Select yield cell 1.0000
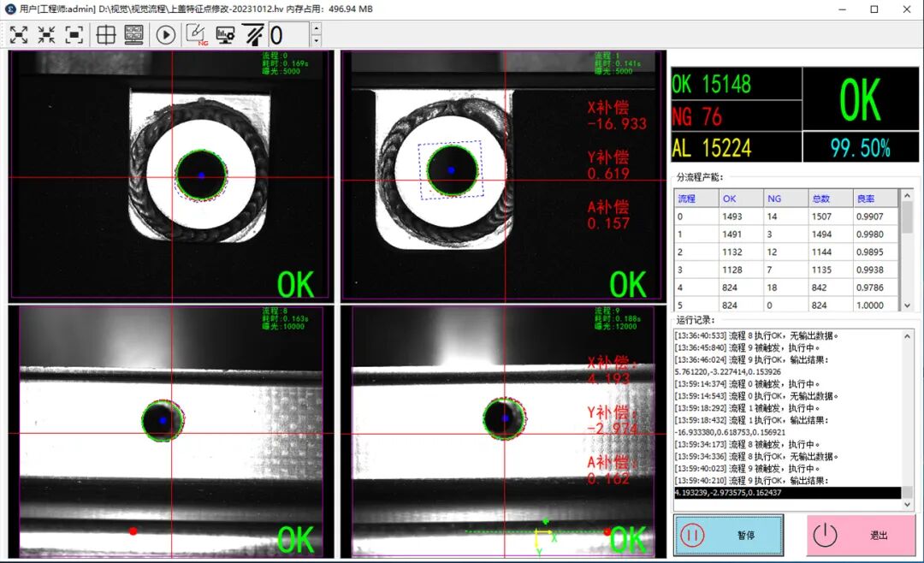Image resolution: width=924 pixels, height=563 pixels. click(x=875, y=305)
